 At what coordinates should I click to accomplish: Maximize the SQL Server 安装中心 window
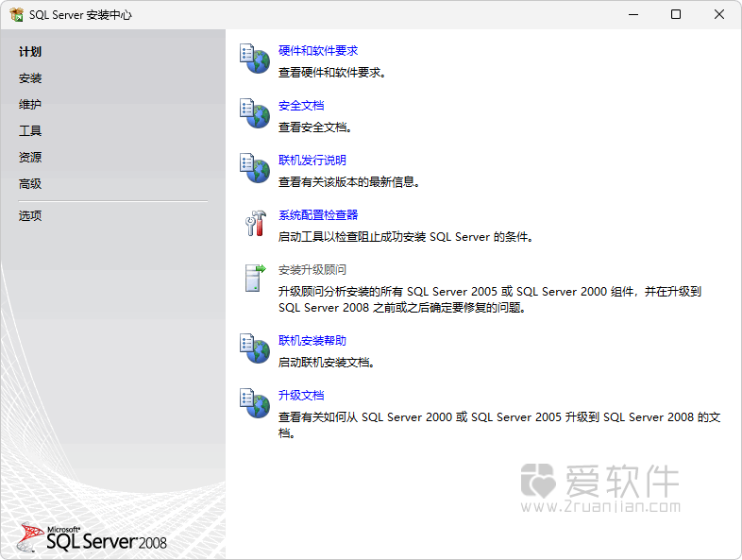point(676,15)
